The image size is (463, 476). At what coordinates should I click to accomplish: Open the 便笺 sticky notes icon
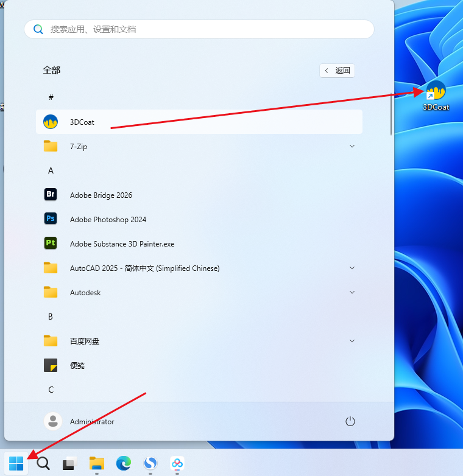point(51,365)
